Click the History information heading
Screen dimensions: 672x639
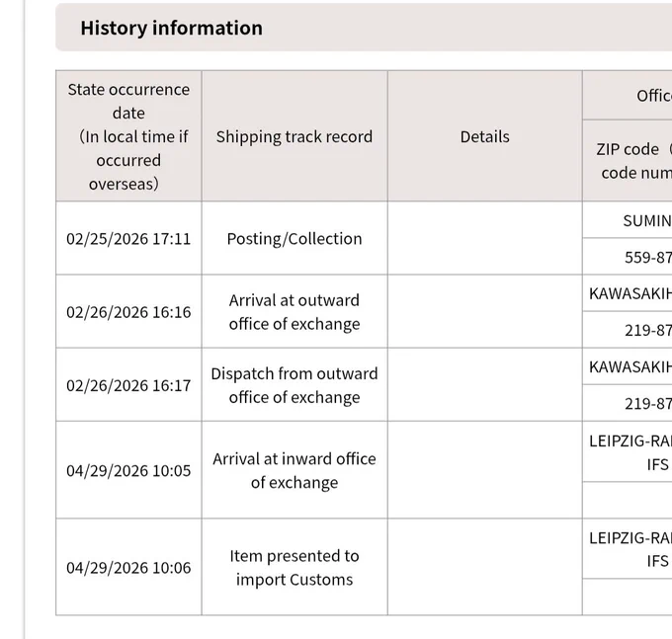171,28
